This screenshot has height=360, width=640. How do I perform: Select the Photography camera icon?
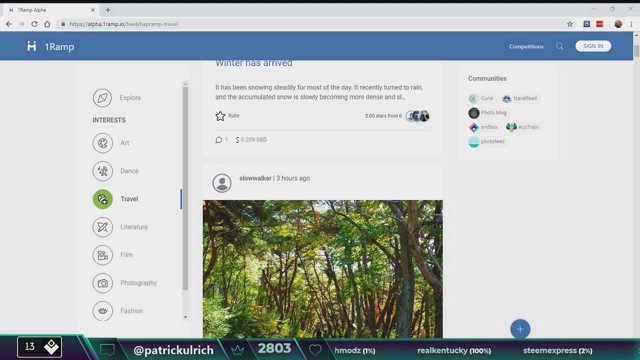pos(102,283)
